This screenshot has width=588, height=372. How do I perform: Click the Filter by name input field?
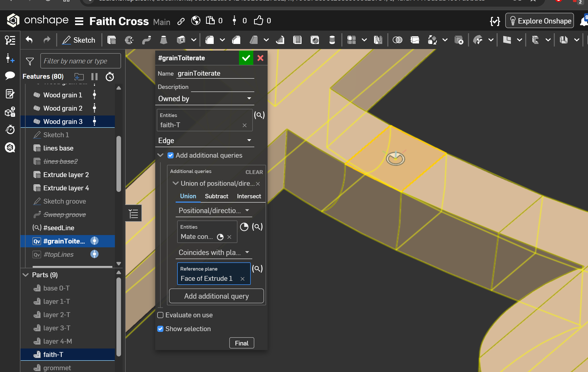80,61
